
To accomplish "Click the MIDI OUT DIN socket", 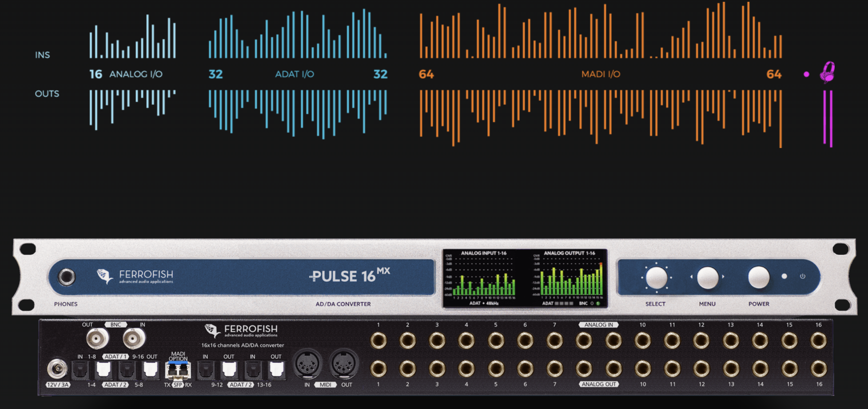I will click(344, 364).
